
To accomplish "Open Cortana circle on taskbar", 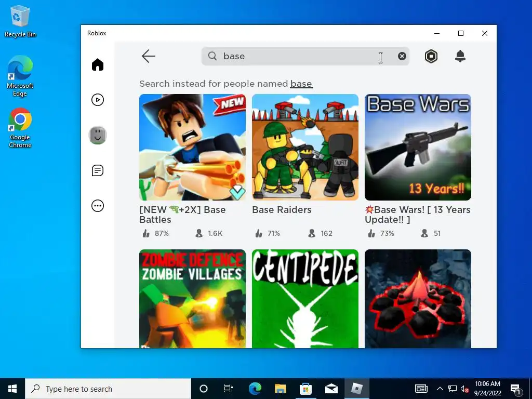I will tap(204, 389).
